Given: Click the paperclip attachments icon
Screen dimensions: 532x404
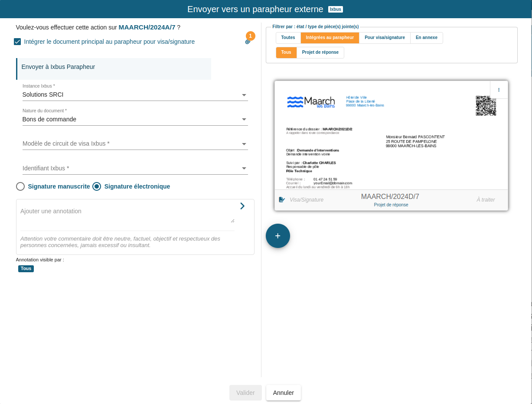Looking at the screenshot, I should pos(248,42).
